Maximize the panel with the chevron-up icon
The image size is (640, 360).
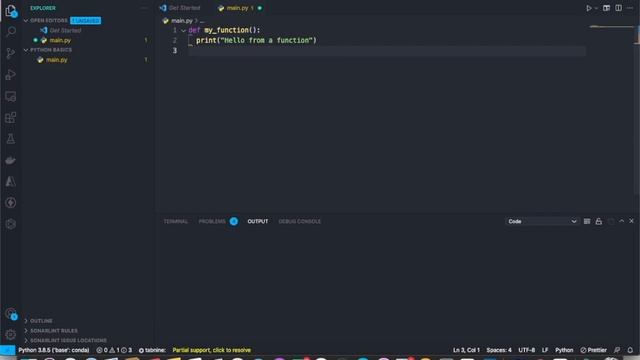click(x=621, y=221)
